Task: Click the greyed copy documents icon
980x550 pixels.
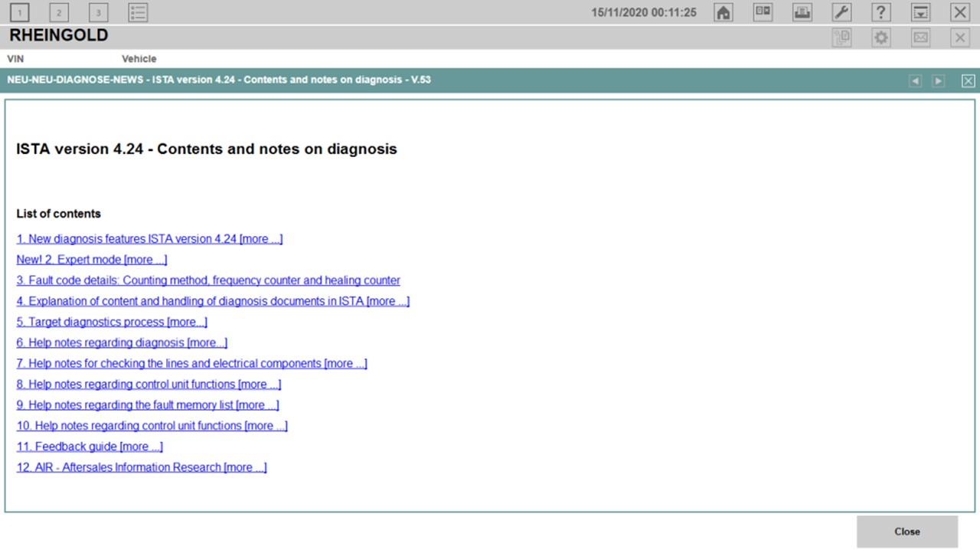Action: (841, 37)
